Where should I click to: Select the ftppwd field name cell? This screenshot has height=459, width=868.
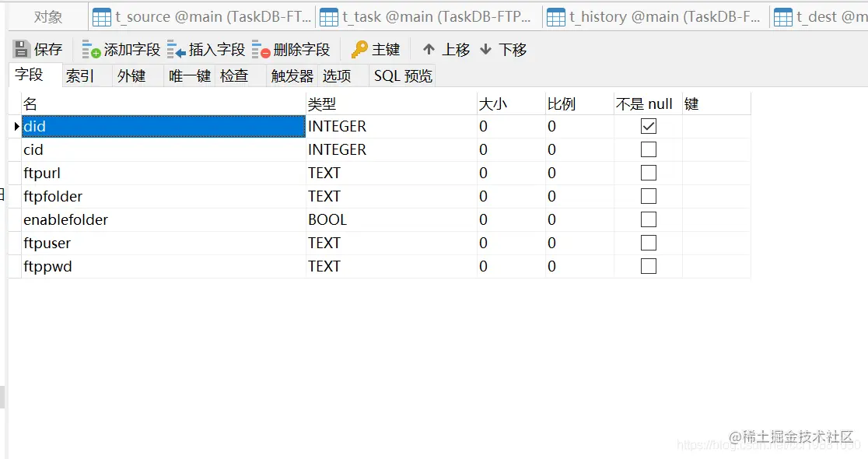[163, 266]
